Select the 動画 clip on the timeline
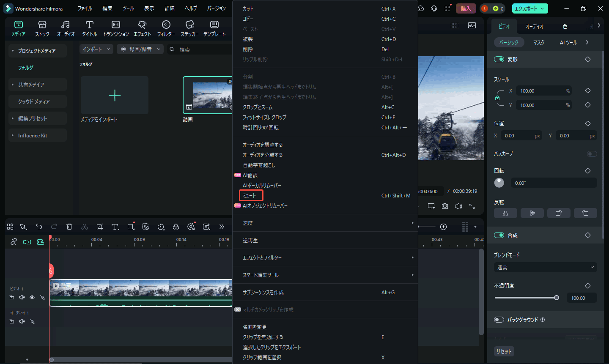This screenshot has width=609, height=364. click(141, 292)
